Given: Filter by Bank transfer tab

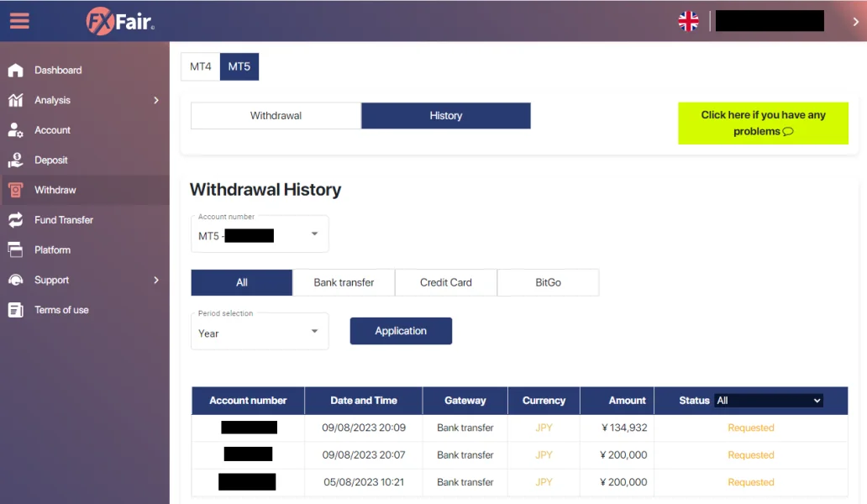Looking at the screenshot, I should click(344, 282).
